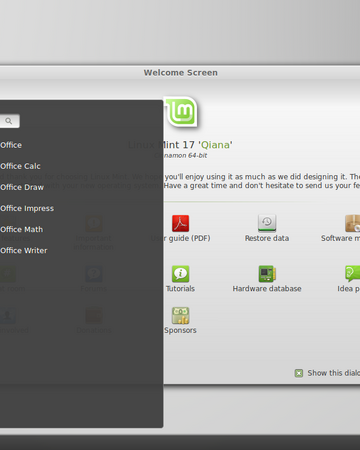
Task: Click the Tutorials label
Action: coord(180,289)
